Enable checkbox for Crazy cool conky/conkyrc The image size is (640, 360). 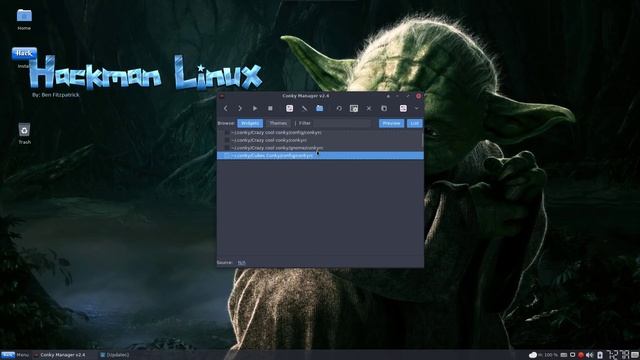click(227, 140)
